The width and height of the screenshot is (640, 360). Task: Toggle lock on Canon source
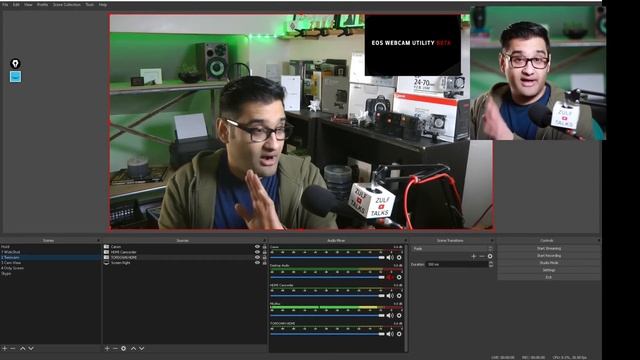[x=264, y=247]
